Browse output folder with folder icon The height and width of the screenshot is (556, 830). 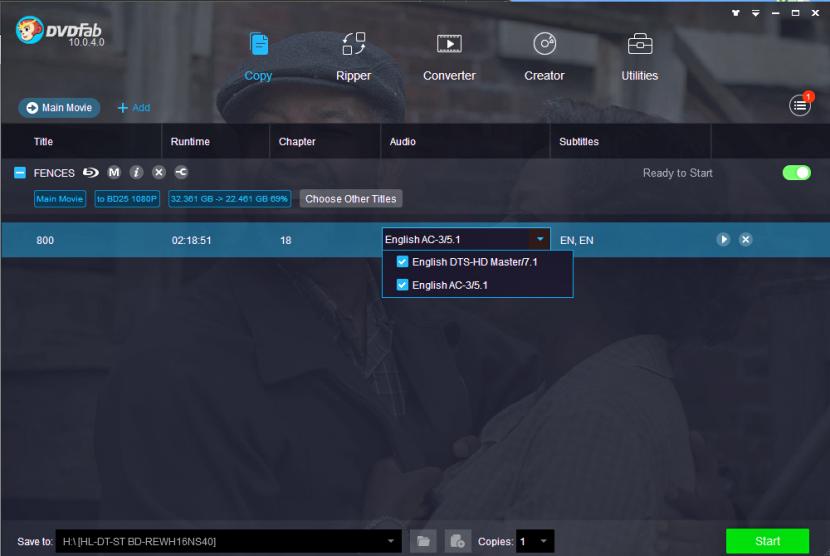[x=423, y=541]
